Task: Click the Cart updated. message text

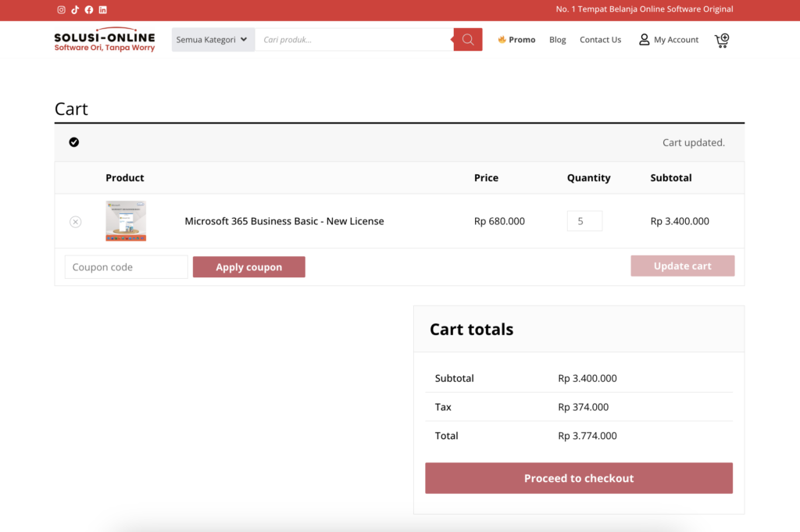Action: (694, 142)
